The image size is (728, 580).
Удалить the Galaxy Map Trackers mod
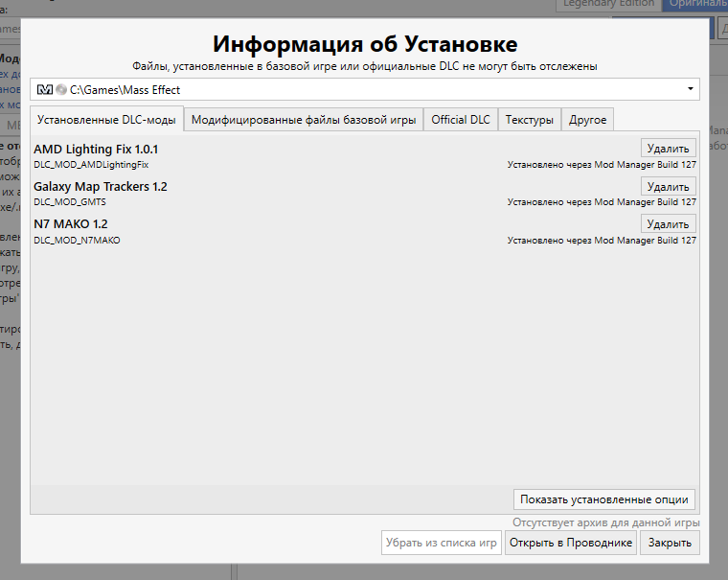pyautogui.click(x=668, y=186)
